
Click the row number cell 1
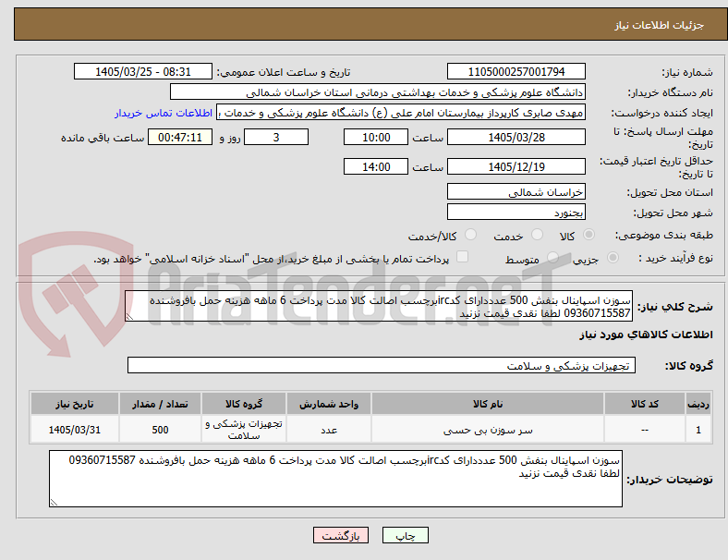point(698,430)
